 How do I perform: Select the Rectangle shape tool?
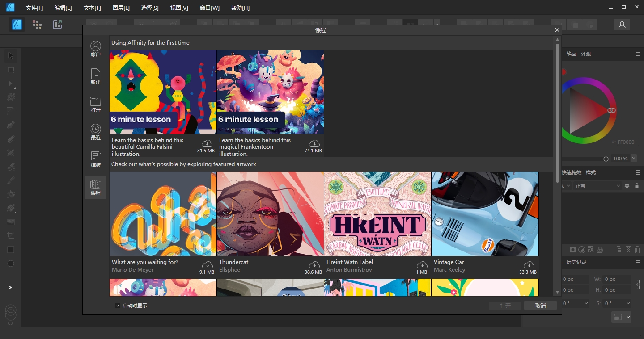point(10,249)
